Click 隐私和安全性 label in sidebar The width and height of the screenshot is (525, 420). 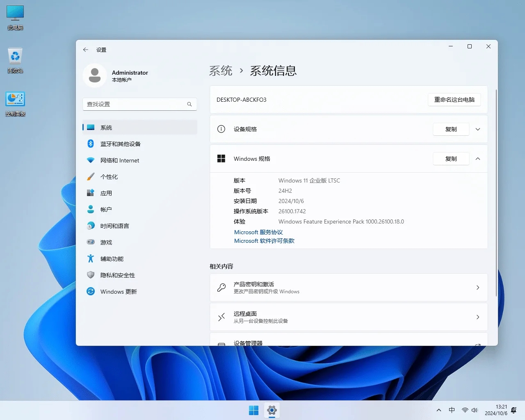click(118, 275)
